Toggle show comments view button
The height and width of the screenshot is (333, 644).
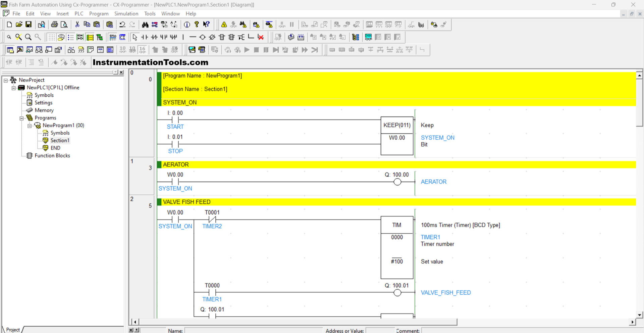61,37
